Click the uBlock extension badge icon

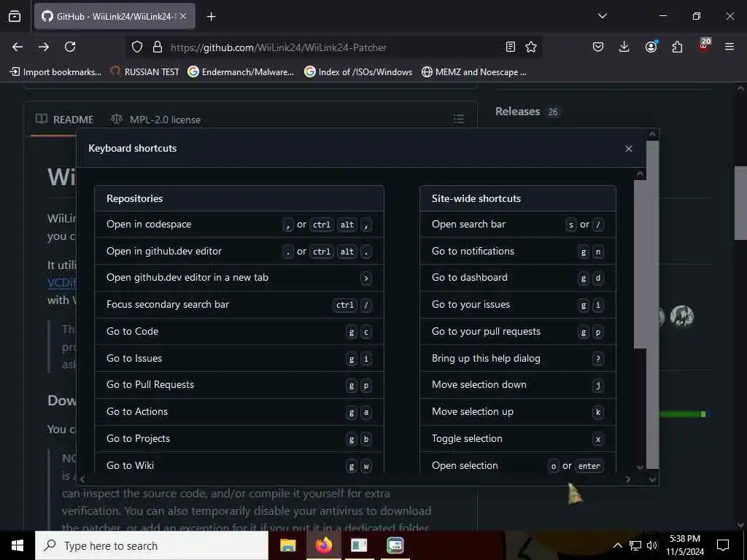(704, 45)
